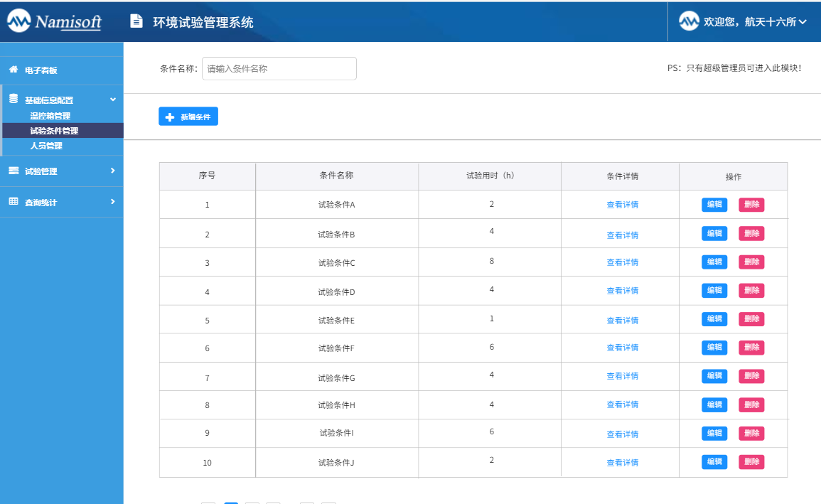Click the 试验用时（h）column header
The height and width of the screenshot is (504, 821).
click(x=490, y=176)
